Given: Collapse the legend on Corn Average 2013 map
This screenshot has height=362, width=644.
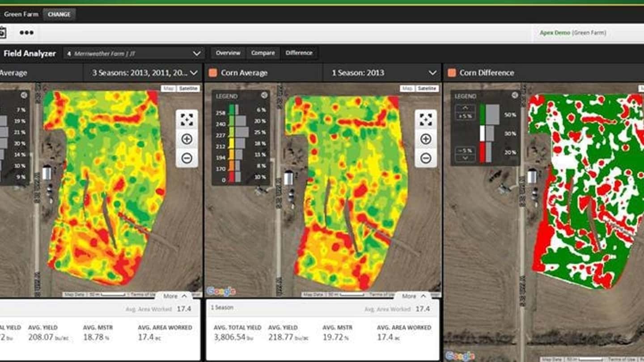Looking at the screenshot, I should point(264,95).
